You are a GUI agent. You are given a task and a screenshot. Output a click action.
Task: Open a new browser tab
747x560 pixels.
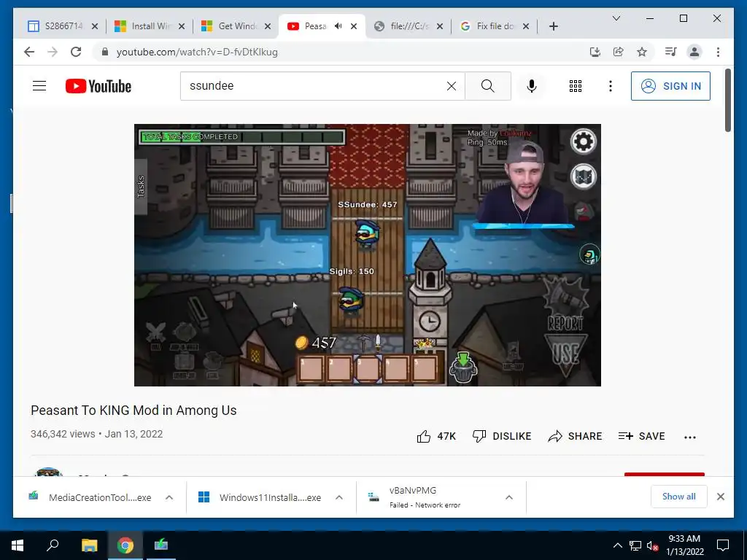(x=553, y=26)
